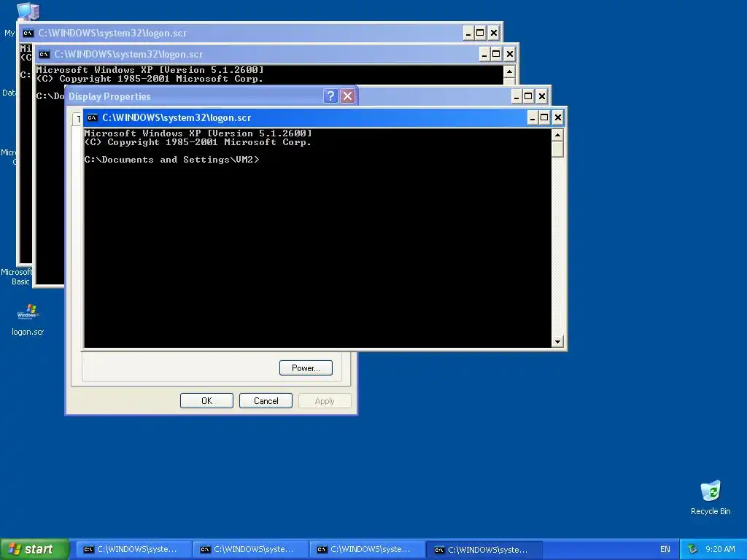Open the front logon.scr window's system menu icon
This screenshot has height=560, width=747.
[93, 117]
